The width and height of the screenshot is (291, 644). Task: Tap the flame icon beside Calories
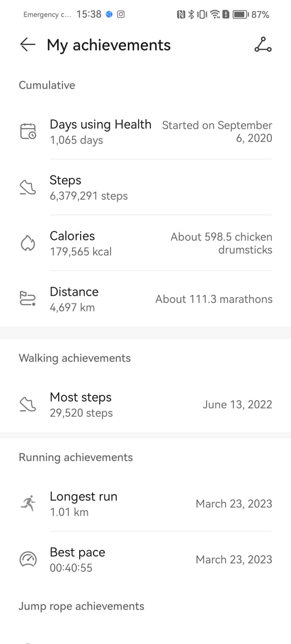28,243
